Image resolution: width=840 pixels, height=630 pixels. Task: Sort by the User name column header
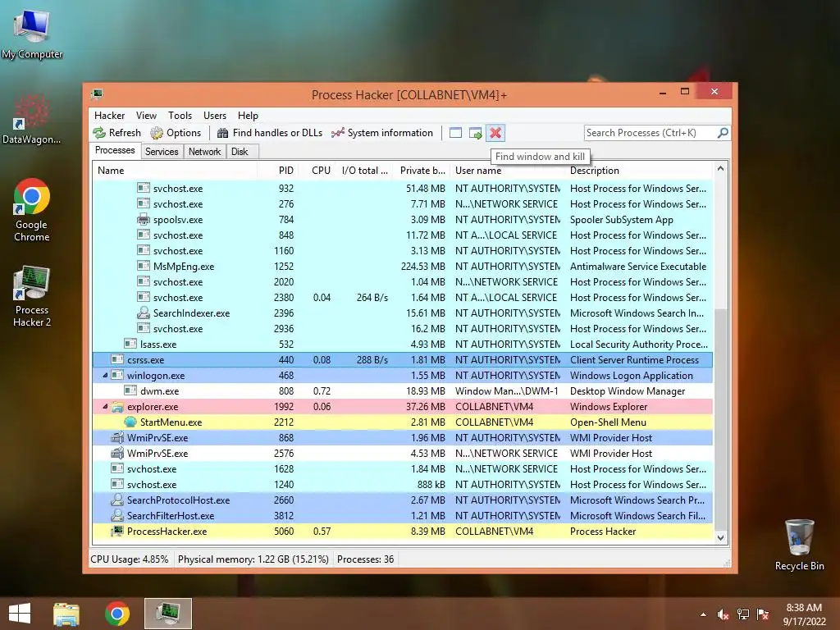pos(507,171)
